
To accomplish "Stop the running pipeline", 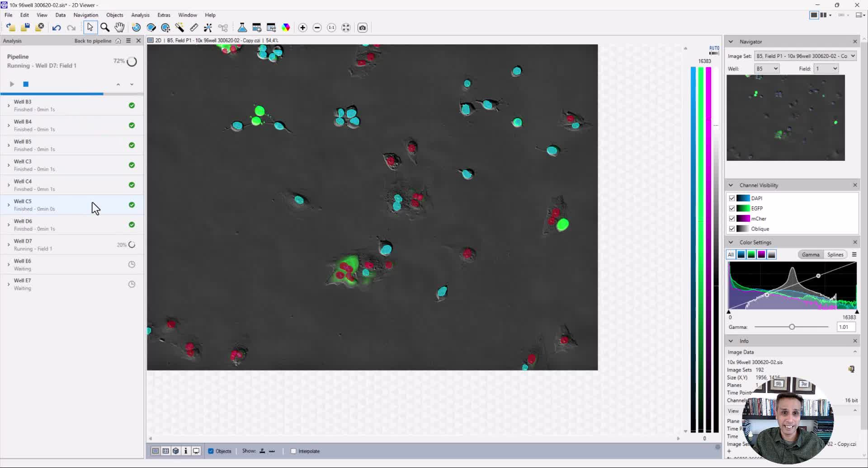I will point(26,84).
